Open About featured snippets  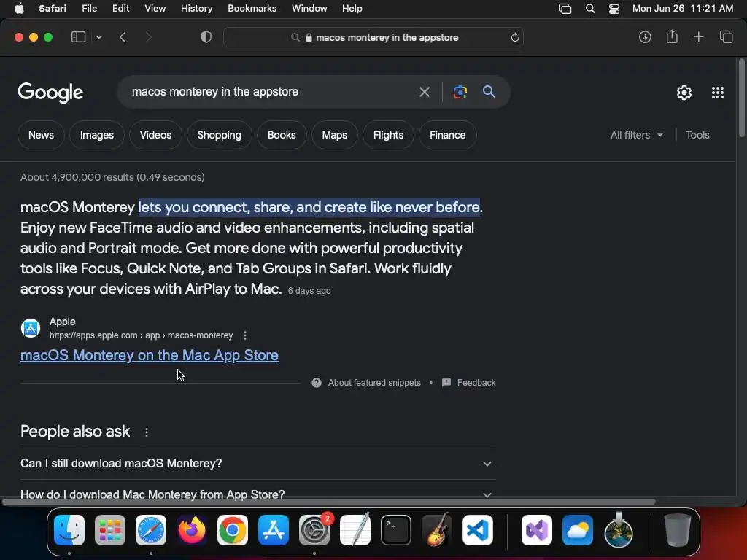(366, 383)
